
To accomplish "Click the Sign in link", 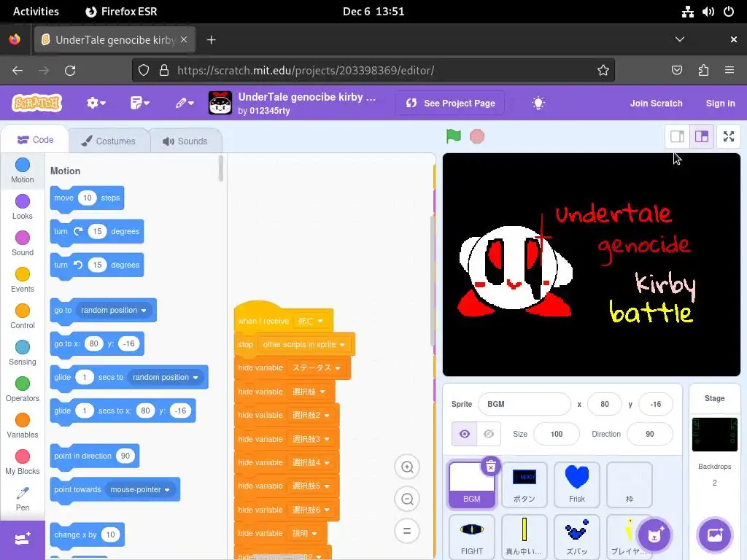I will coord(720,103).
